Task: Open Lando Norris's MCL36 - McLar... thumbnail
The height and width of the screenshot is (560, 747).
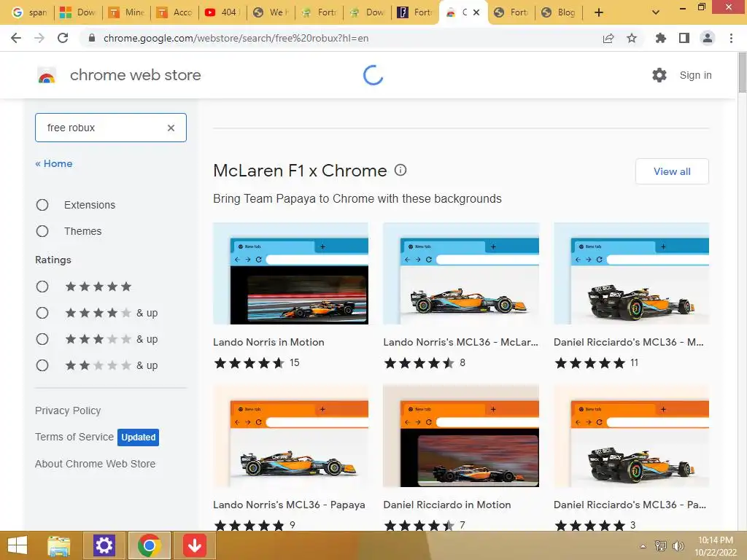Action: [461, 273]
